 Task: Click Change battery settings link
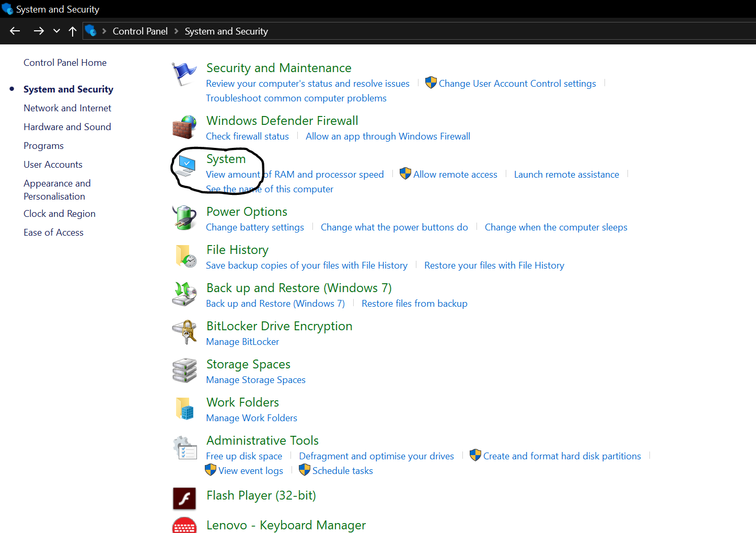(255, 227)
